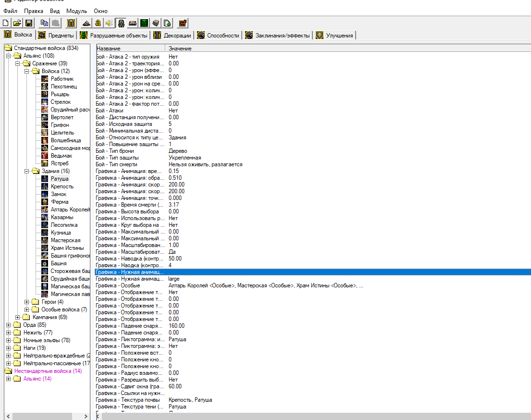Select the Крепость building in tree
Screen dimensions: 531x420
(x=62, y=186)
